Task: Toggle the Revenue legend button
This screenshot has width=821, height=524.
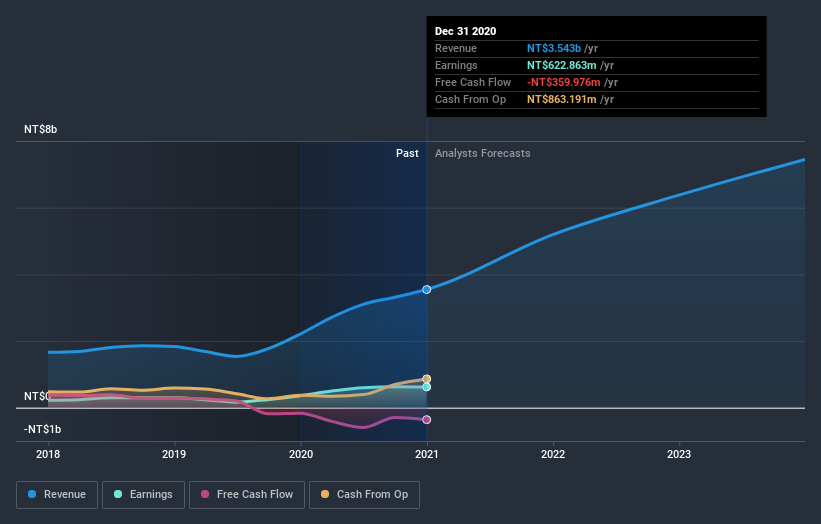Action: (57, 495)
